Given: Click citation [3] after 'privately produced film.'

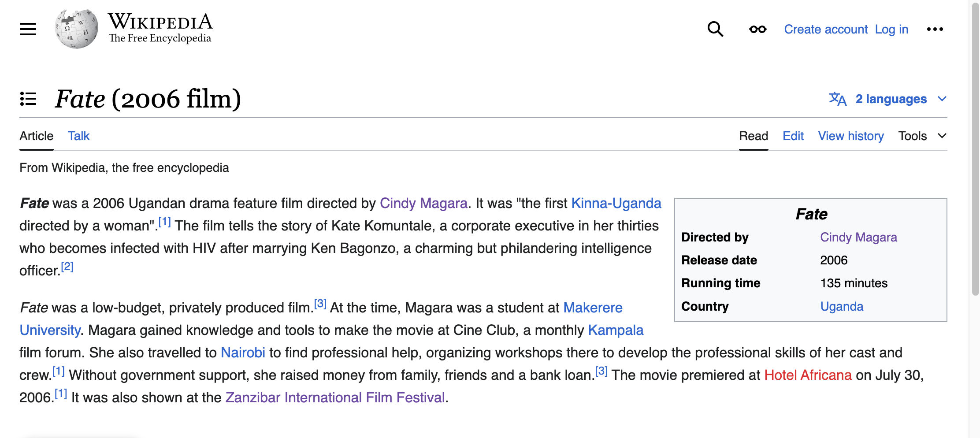Looking at the screenshot, I should [x=320, y=304].
